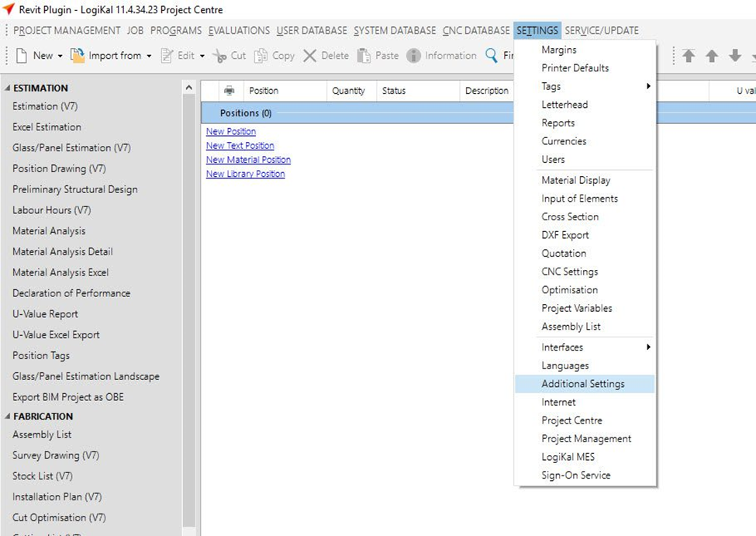Image resolution: width=756 pixels, height=536 pixels.
Task: Click the sidebar vertical scrollbar
Action: [x=189, y=310]
